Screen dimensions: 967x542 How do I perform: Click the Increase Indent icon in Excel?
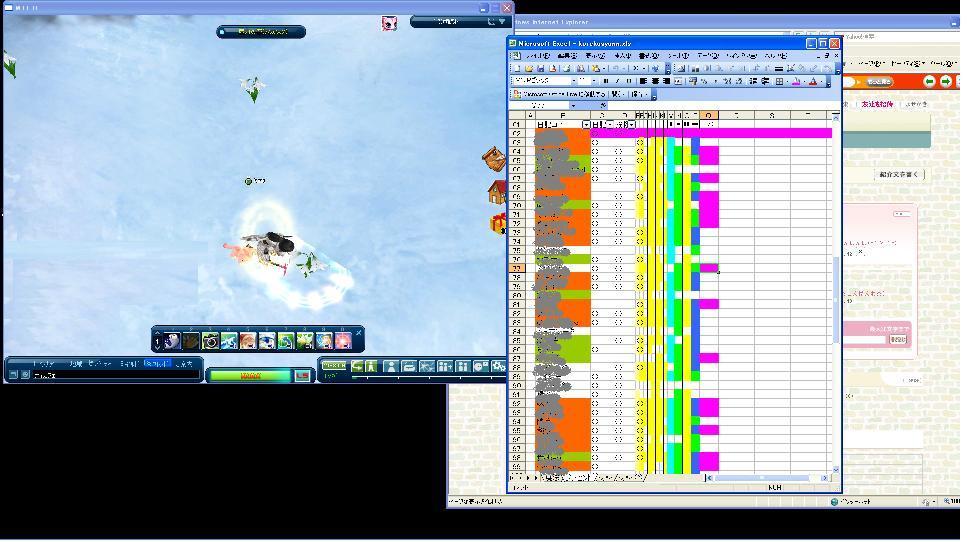click(765, 81)
